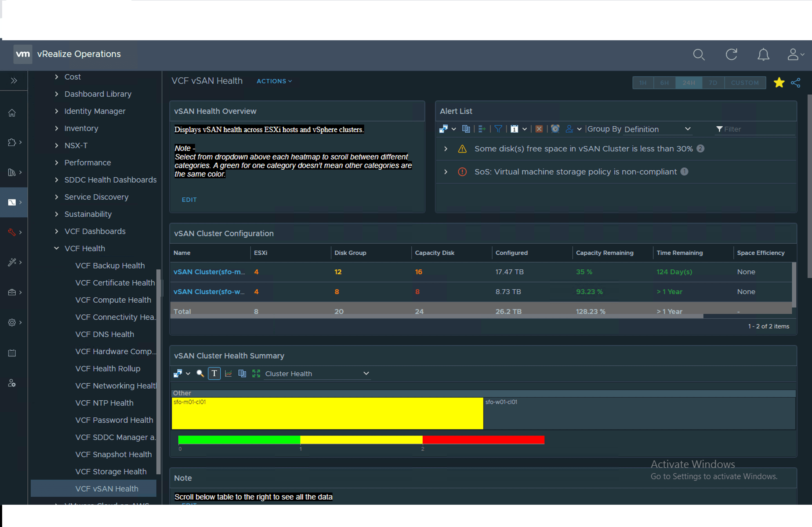Expand the vSAN disk free space alert
The image size is (812, 527).
point(445,149)
